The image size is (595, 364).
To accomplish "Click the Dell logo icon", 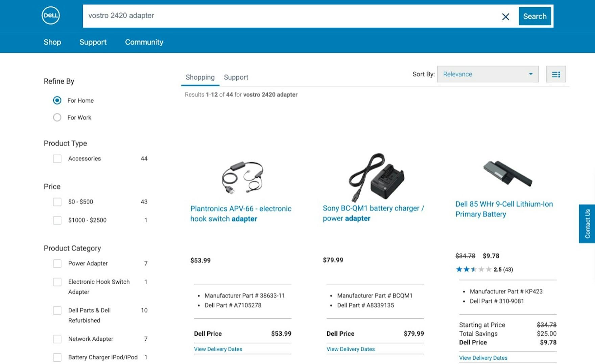I will [x=51, y=16].
